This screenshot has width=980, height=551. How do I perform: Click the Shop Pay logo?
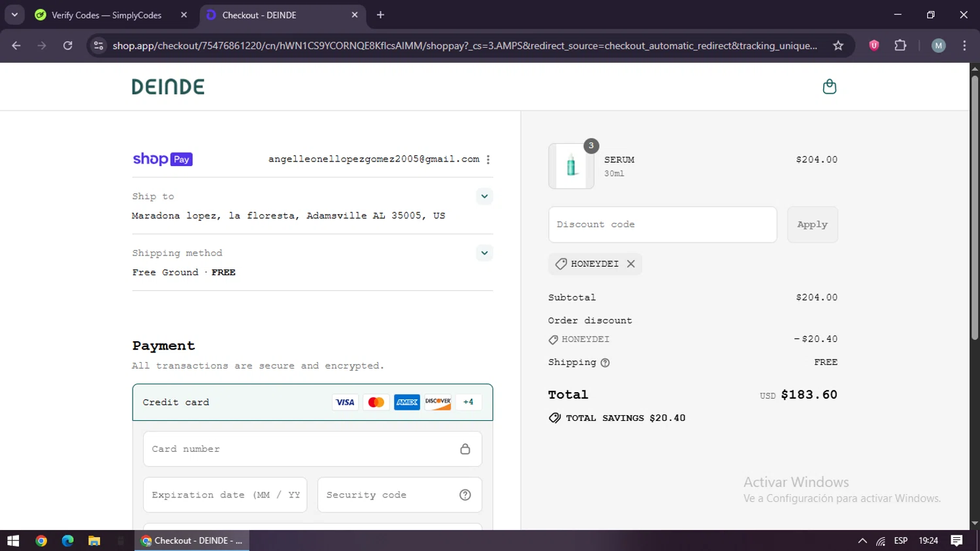(x=163, y=159)
